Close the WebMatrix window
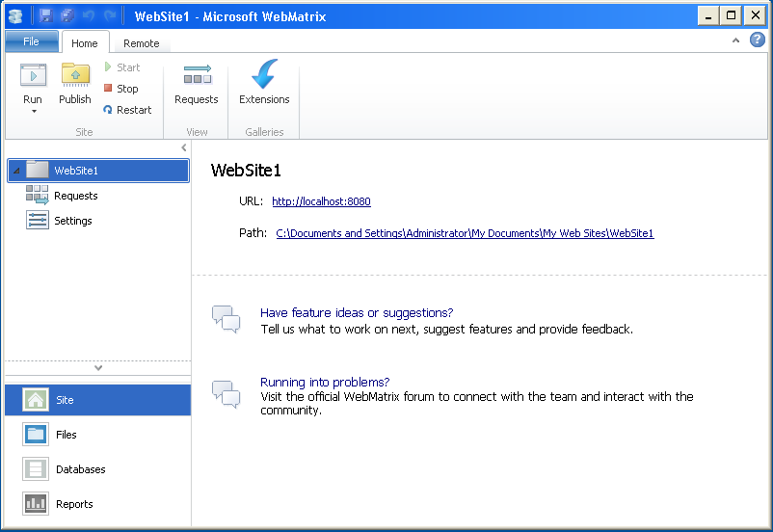 755,15
